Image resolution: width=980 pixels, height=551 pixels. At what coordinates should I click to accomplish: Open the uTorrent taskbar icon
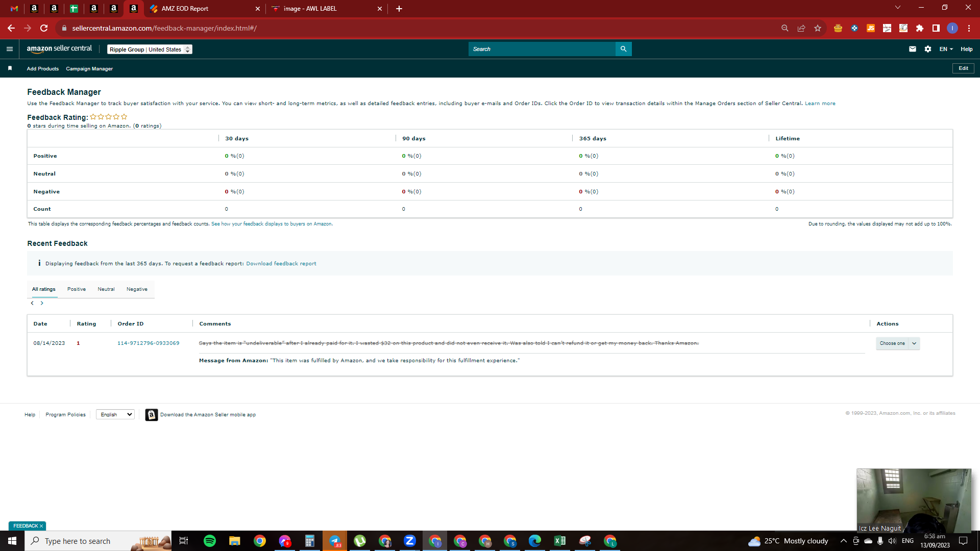[360, 541]
